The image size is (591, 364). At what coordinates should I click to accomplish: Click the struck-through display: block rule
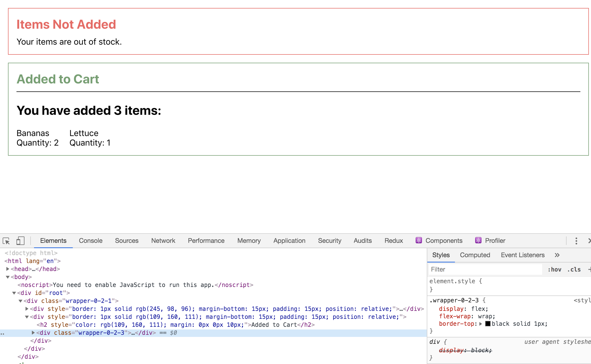click(x=466, y=350)
